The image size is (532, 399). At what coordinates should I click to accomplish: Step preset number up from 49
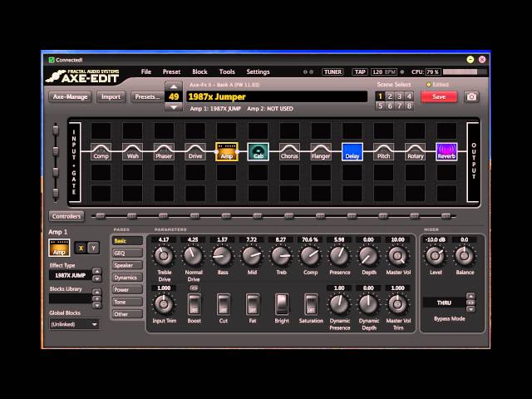[x=174, y=86]
